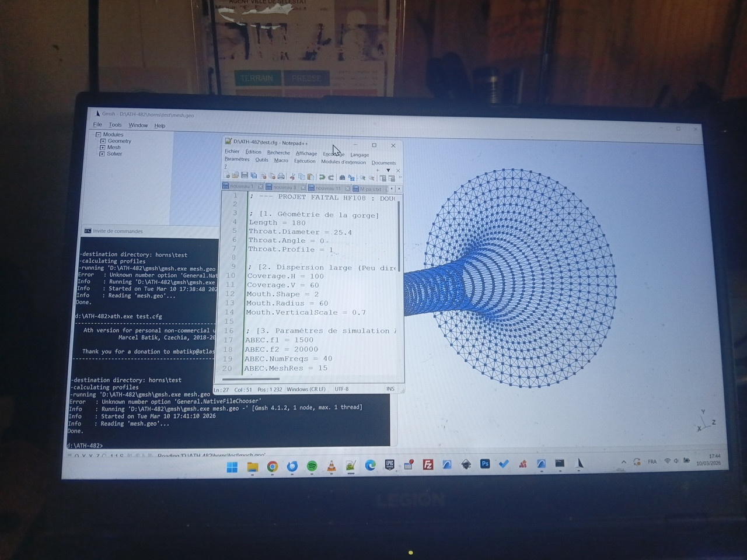Expand the Solver module in Gmsh
The image size is (747, 560).
coord(103,154)
